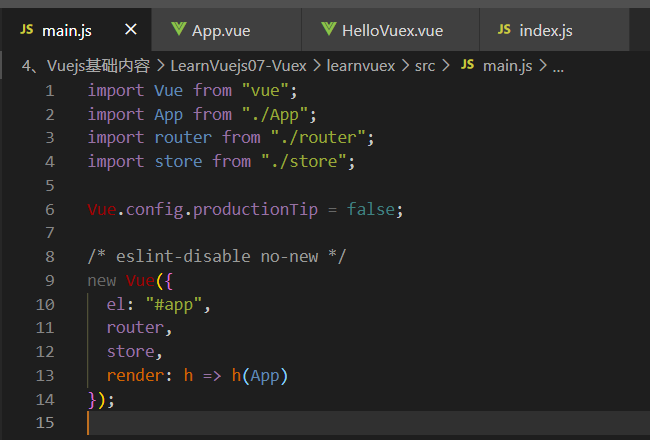
Task: Select breadcrumb 'src'
Action: click(x=425, y=66)
